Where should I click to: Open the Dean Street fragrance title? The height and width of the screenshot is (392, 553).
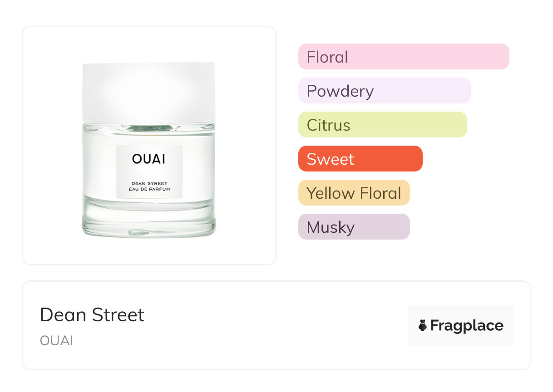[x=92, y=315]
